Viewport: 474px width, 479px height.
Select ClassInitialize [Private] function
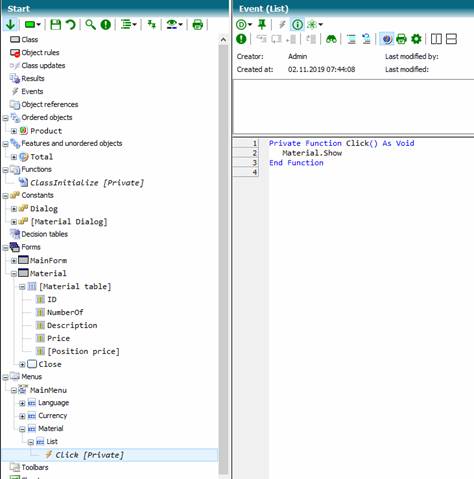coord(87,183)
